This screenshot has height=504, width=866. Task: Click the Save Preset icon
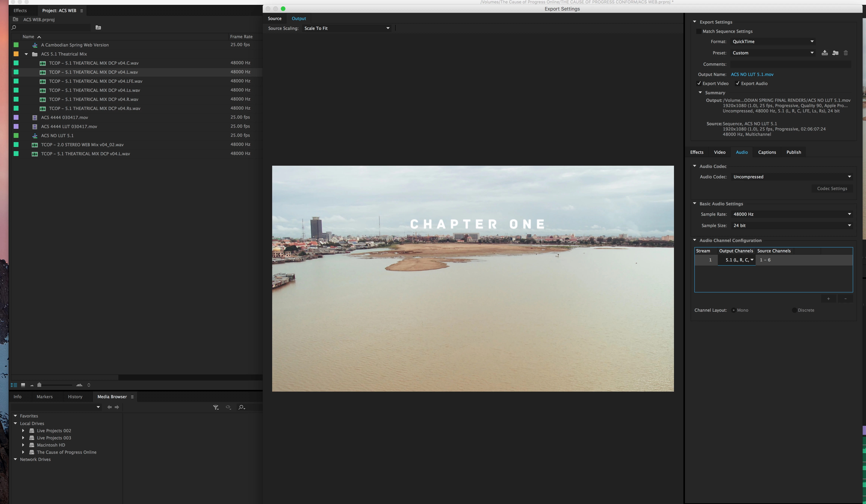point(824,53)
